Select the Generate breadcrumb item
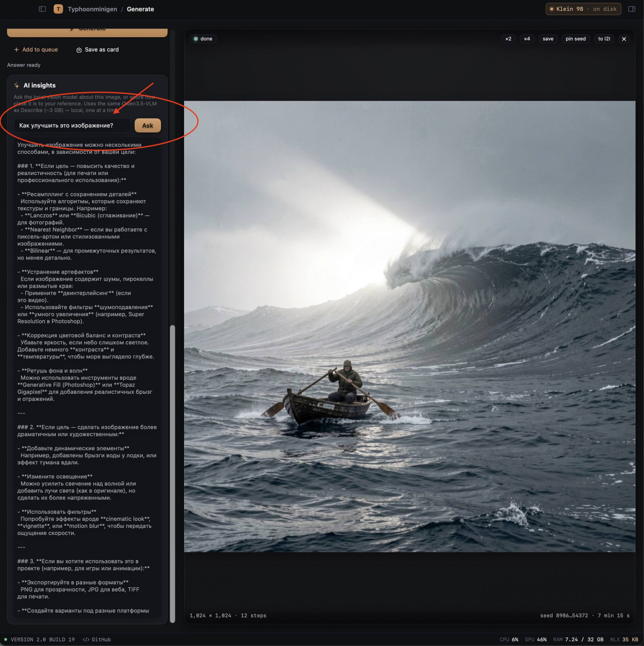 (x=140, y=9)
